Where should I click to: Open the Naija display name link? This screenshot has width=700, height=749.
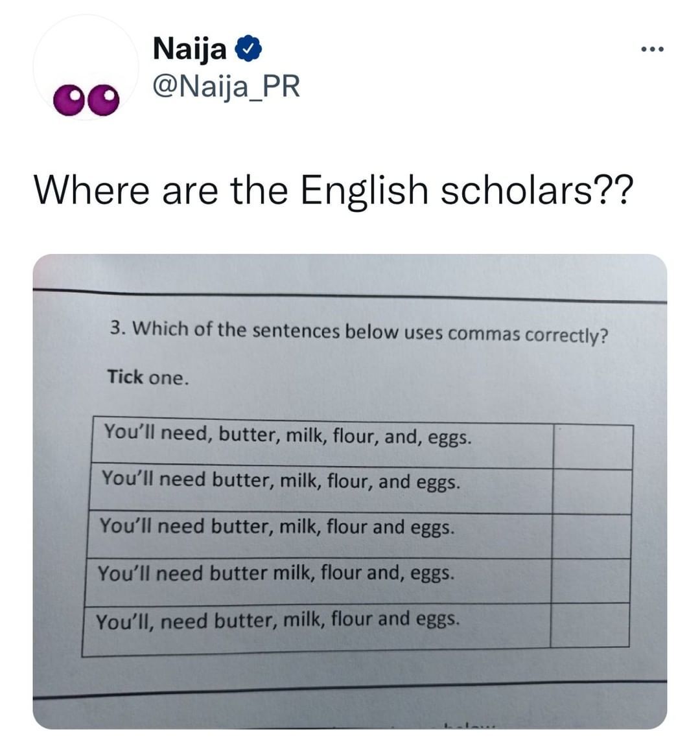189,49
